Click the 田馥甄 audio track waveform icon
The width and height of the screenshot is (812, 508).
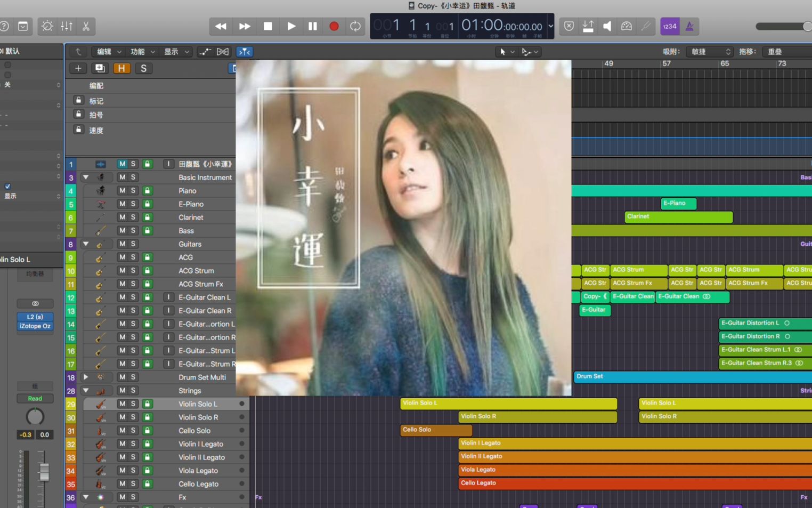pyautogui.click(x=100, y=164)
